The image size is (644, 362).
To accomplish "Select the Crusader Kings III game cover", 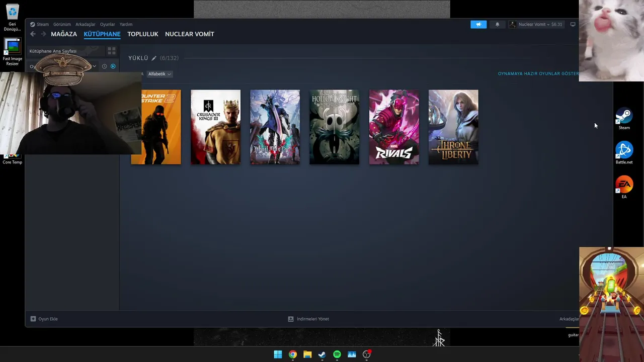I will pos(215,127).
